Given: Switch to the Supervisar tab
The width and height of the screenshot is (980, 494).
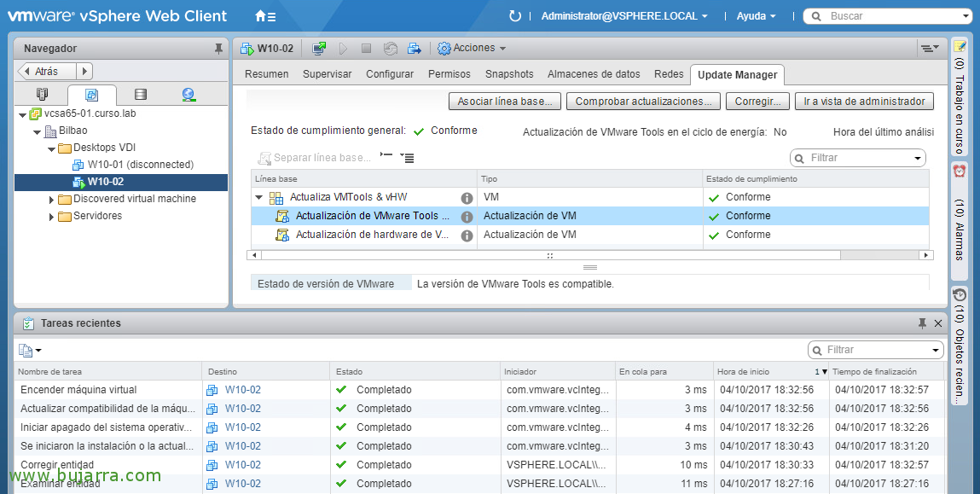Looking at the screenshot, I should (328, 73).
